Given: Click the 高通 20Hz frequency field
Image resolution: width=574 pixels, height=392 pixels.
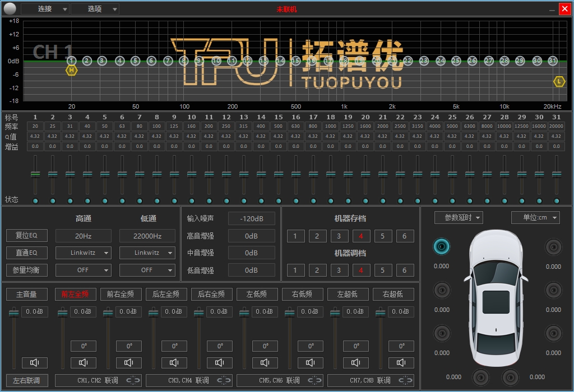Looking at the screenshot, I should pos(84,236).
